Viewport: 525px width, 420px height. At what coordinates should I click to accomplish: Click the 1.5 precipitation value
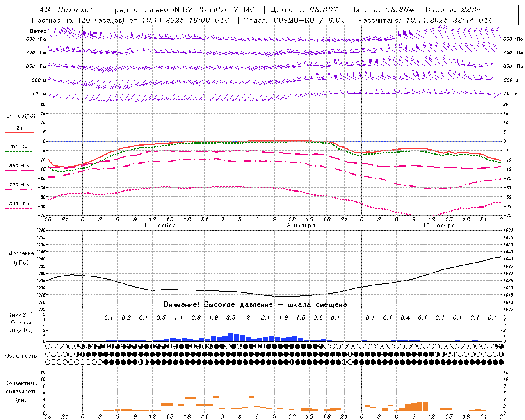(x=301, y=318)
